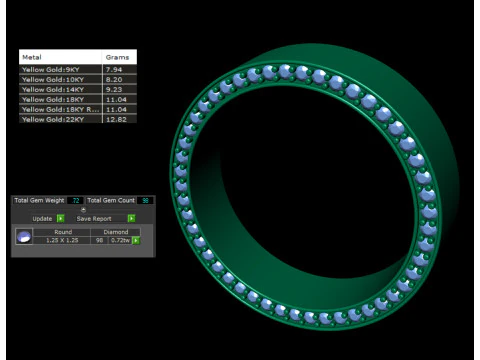The width and height of the screenshot is (480, 360).
Task: Click the Round shape cell
Action: [62, 232]
